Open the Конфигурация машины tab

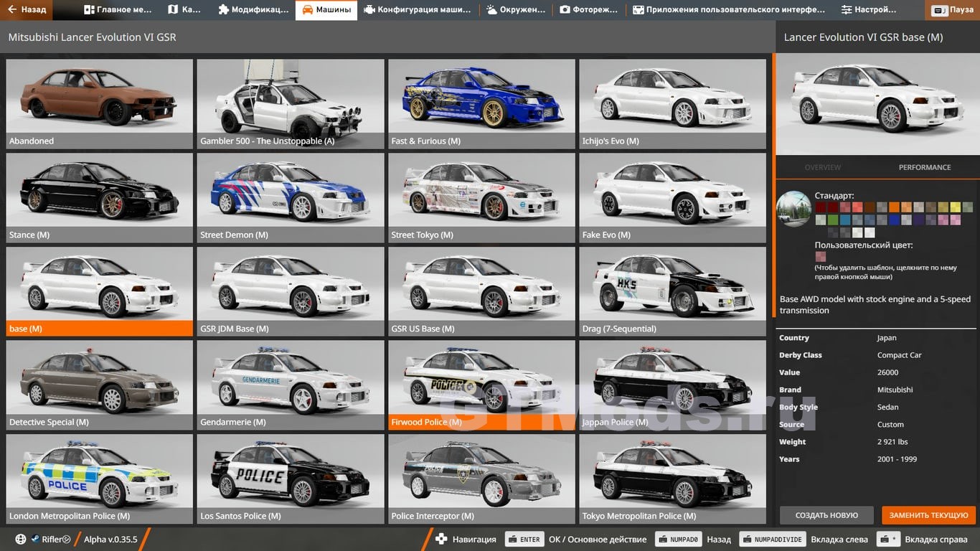[418, 10]
